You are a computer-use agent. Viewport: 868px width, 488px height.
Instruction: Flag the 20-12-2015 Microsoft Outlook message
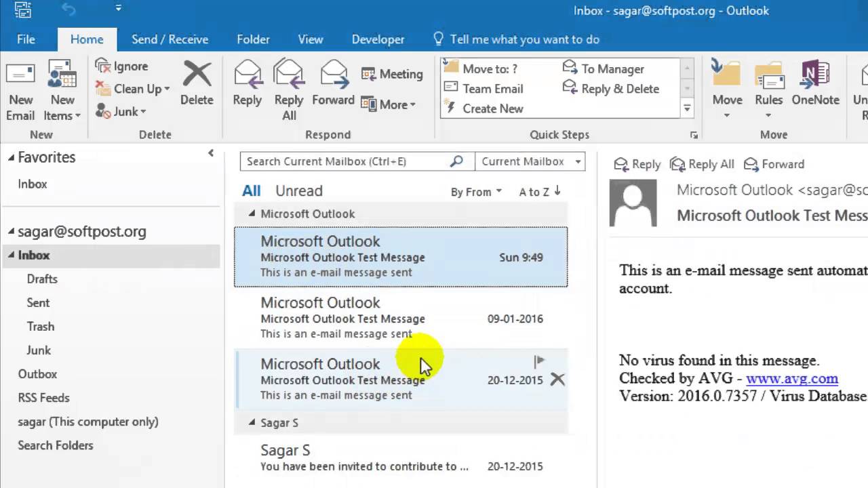[539, 361]
